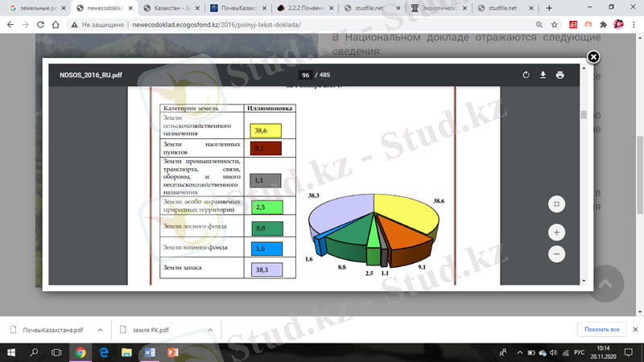The image size is (644, 362).
Task: Open File Explorer from taskbar
Action: point(126,352)
